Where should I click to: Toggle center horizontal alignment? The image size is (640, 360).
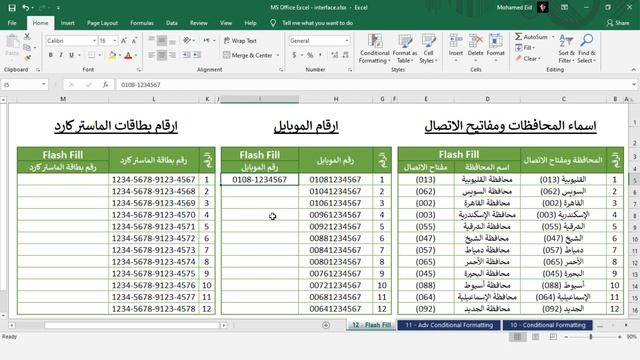pos(162,55)
